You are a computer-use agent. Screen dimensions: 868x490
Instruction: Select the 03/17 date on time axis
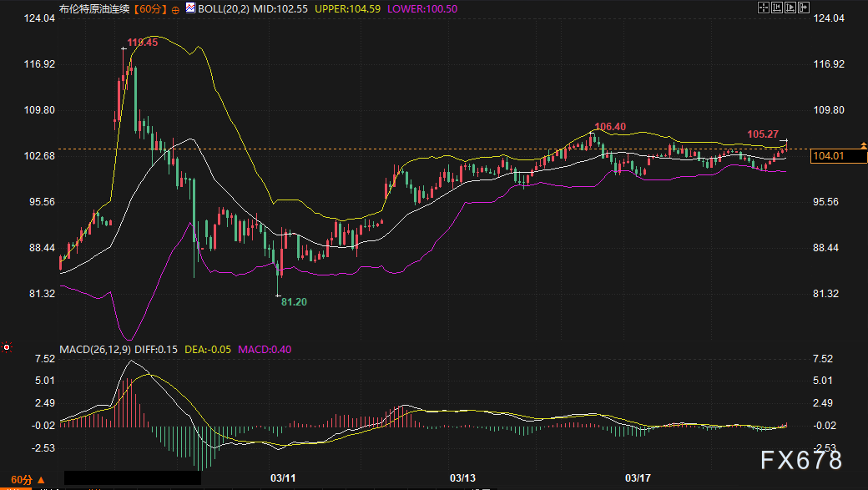point(638,478)
